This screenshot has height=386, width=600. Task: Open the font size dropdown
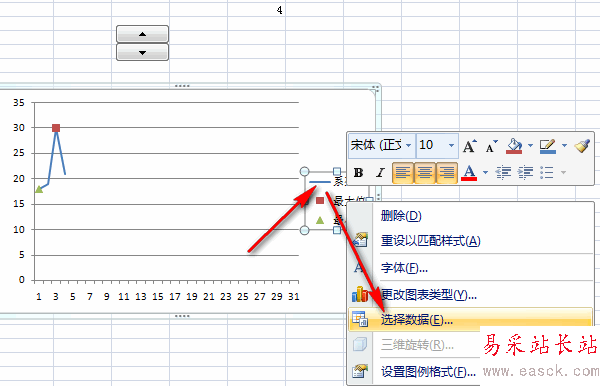(x=451, y=145)
